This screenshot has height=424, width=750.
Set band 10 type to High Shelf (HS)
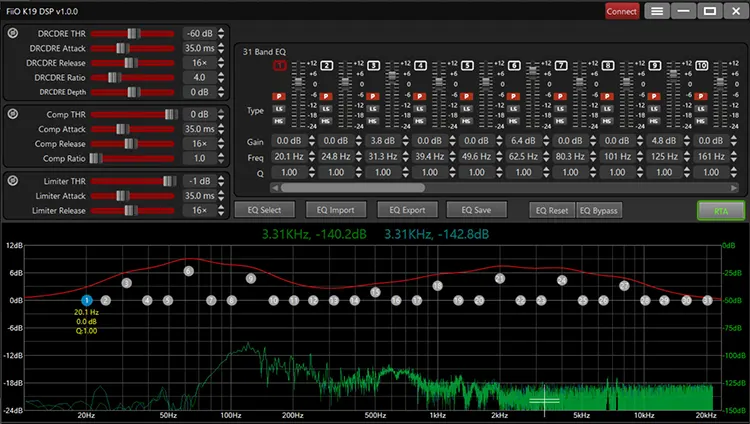point(701,121)
